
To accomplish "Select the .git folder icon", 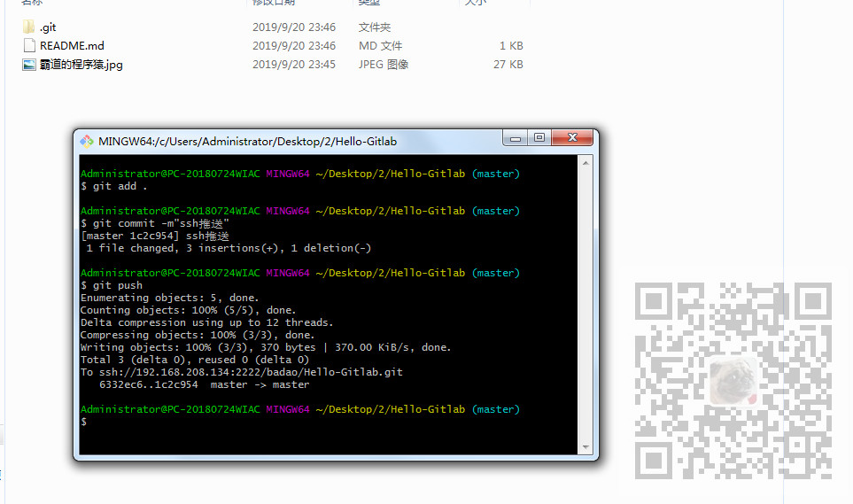I will tap(29, 27).
